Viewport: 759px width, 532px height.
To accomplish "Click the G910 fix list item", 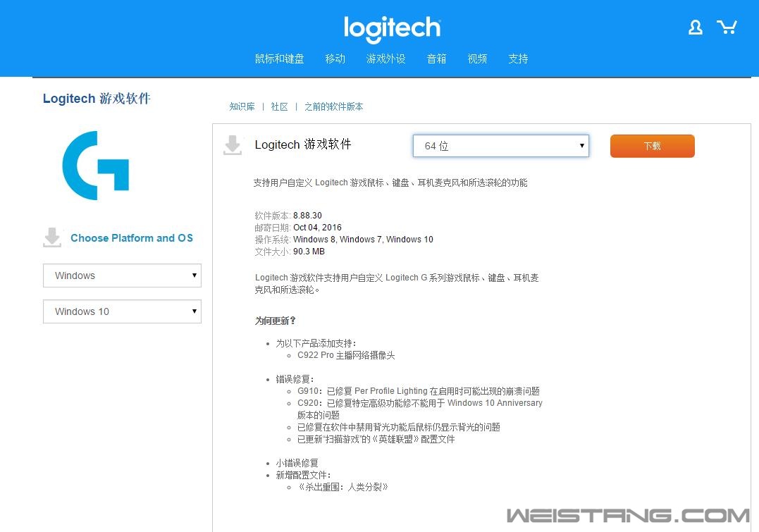I will click(x=418, y=391).
